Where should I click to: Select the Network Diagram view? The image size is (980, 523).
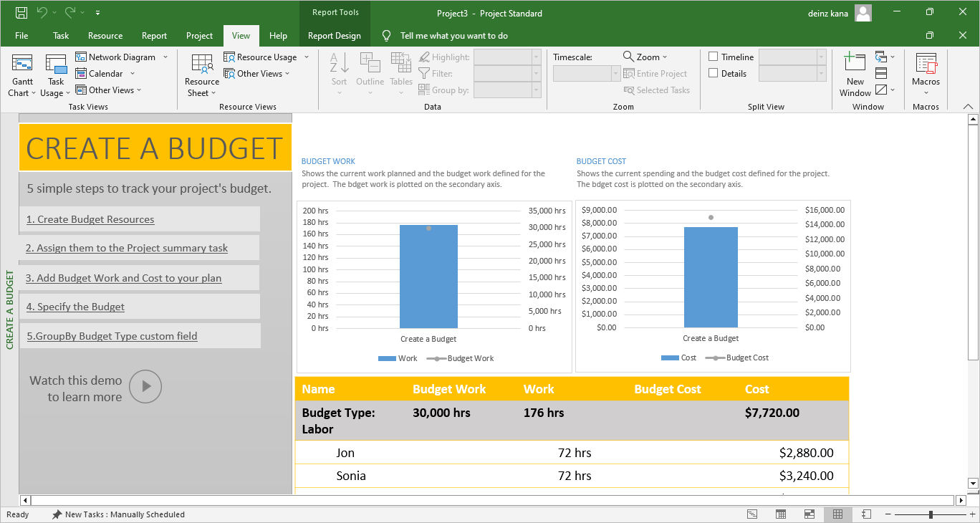click(121, 57)
